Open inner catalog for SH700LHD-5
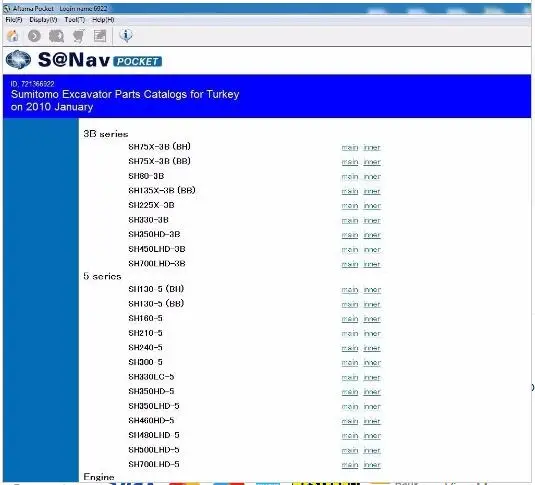 (x=372, y=465)
